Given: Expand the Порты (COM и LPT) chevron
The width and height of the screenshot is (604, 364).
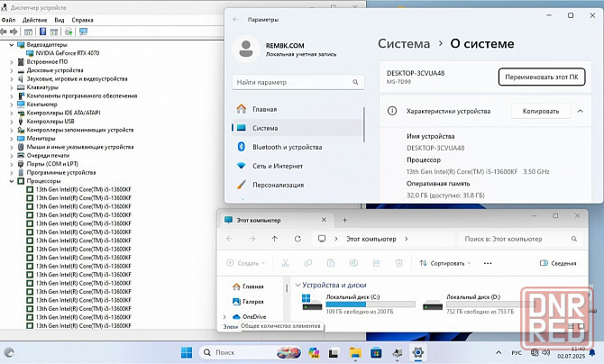Looking at the screenshot, I should point(11,164).
